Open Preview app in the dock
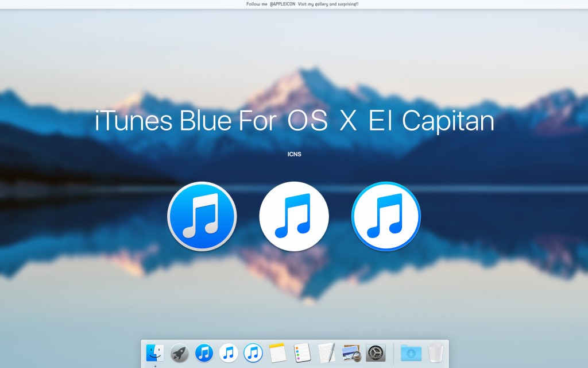588x368 pixels. pyautogui.click(x=351, y=353)
